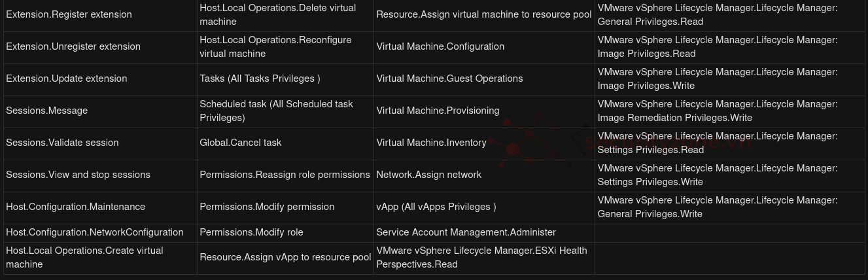Click Tasks (All Tasks Privileges) cell

point(260,79)
